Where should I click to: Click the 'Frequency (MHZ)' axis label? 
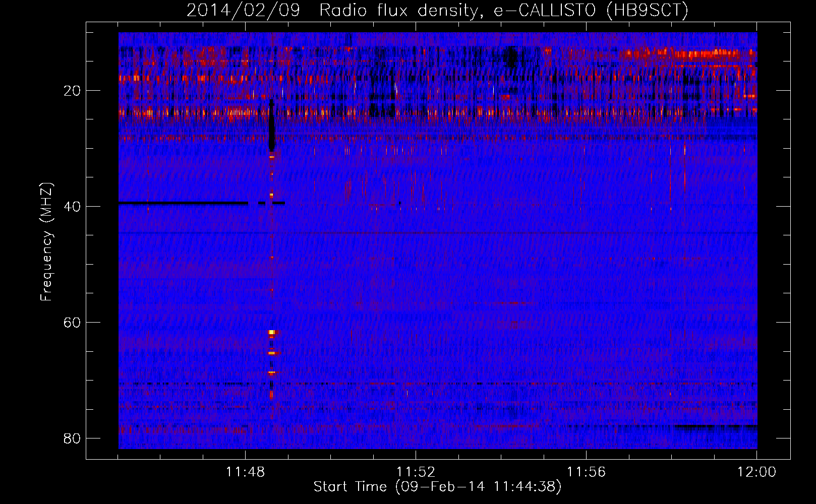(46, 242)
